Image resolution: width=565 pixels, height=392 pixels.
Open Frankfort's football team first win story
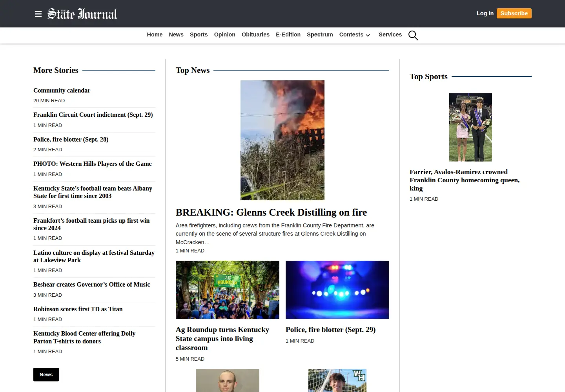click(x=91, y=224)
